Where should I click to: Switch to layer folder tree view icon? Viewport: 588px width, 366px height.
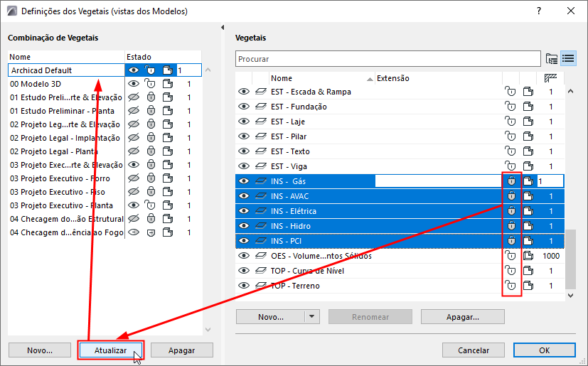tap(551, 59)
